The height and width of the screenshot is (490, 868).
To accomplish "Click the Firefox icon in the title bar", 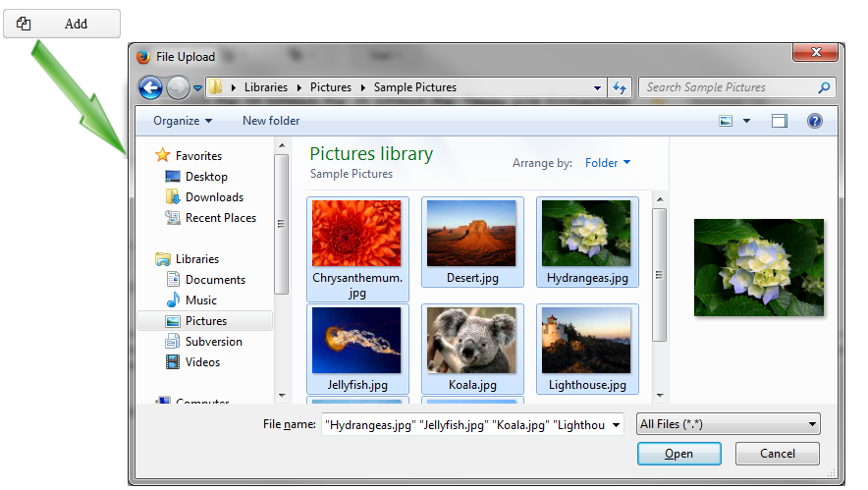I will (x=143, y=57).
